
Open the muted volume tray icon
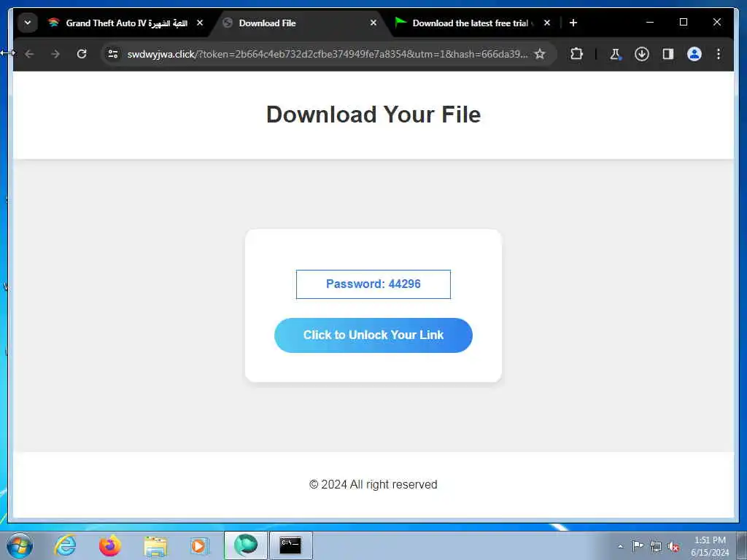673,546
